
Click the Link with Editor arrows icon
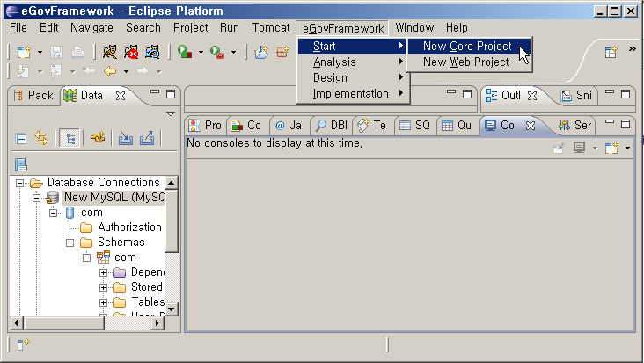(40, 137)
